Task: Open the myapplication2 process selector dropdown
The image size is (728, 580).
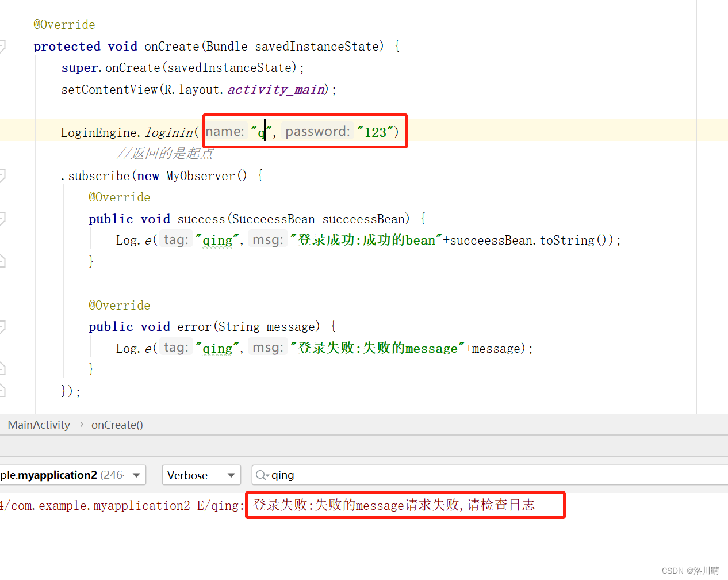Action: pos(136,475)
